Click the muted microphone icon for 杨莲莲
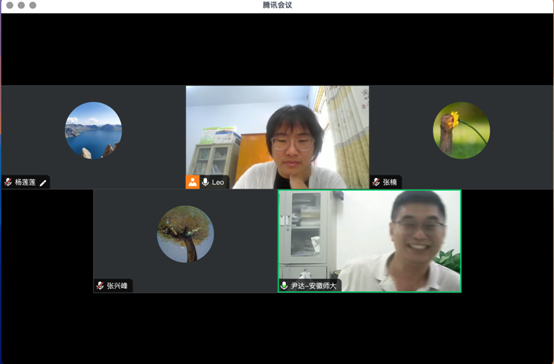This screenshot has height=364, width=554. [8, 182]
